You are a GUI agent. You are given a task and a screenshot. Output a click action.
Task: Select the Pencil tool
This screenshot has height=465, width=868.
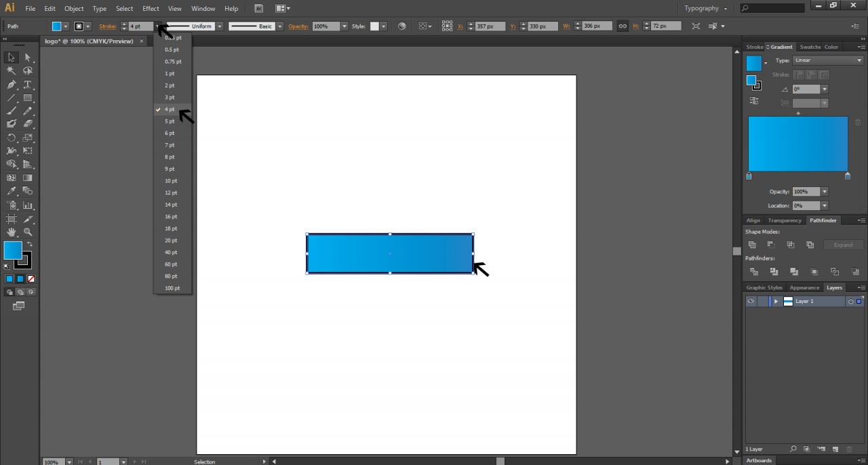pos(28,110)
